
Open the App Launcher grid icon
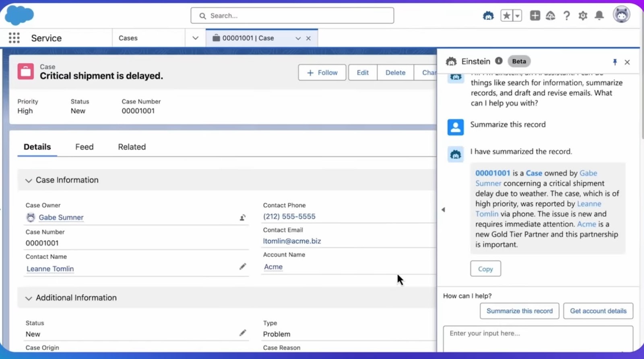pos(14,38)
